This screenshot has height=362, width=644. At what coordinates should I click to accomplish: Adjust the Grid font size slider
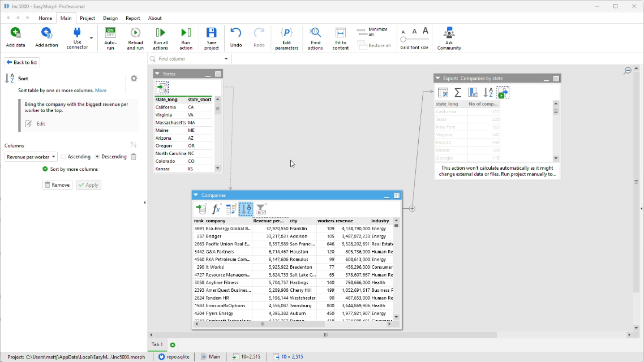pyautogui.click(x=414, y=40)
